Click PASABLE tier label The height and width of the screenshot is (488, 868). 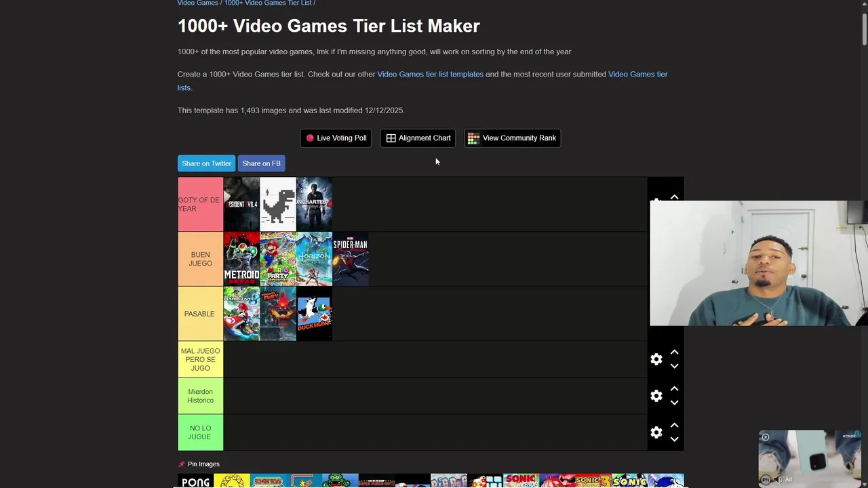(200, 314)
